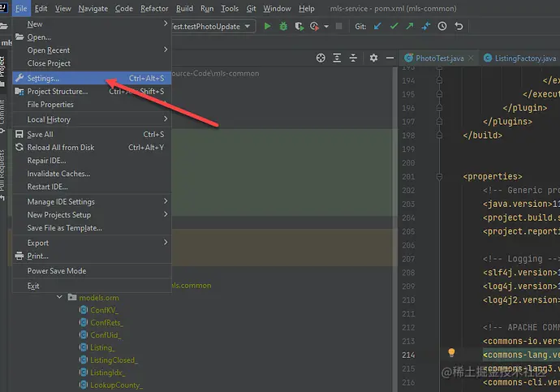Screen dimensions: 560x392
Task: Click line number 214 in gutter
Action: coord(408,355)
